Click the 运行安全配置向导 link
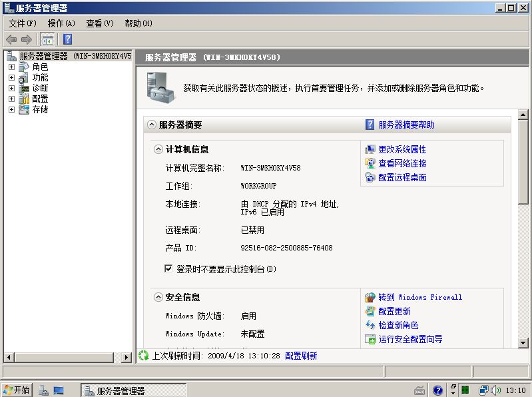 click(x=410, y=339)
